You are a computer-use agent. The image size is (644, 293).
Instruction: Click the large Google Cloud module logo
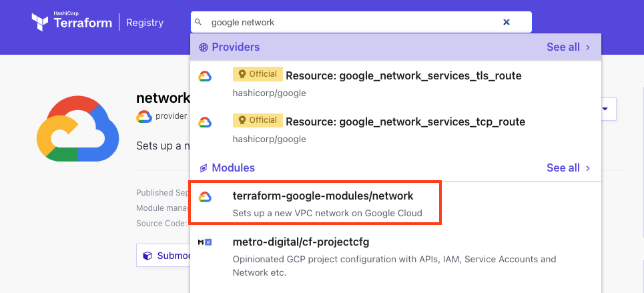(x=77, y=129)
